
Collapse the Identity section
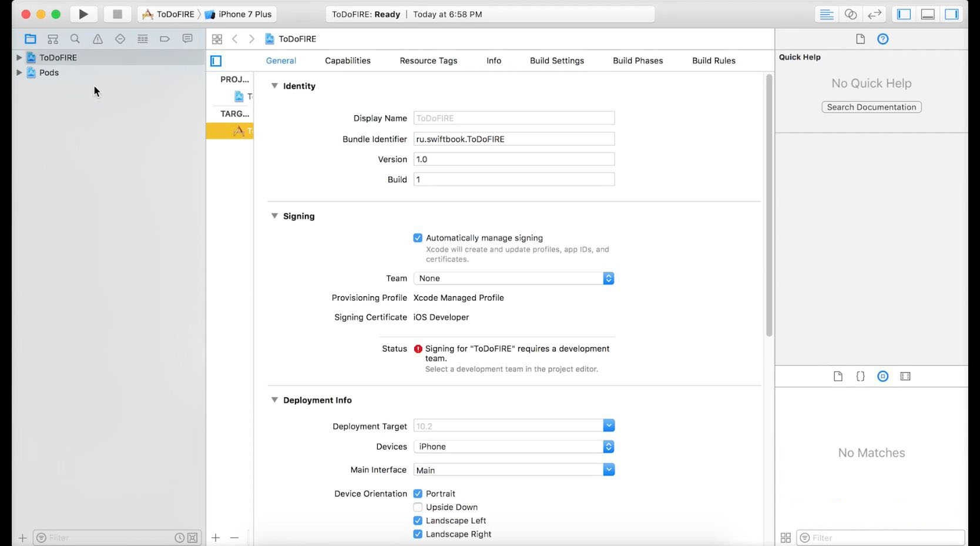pos(274,86)
